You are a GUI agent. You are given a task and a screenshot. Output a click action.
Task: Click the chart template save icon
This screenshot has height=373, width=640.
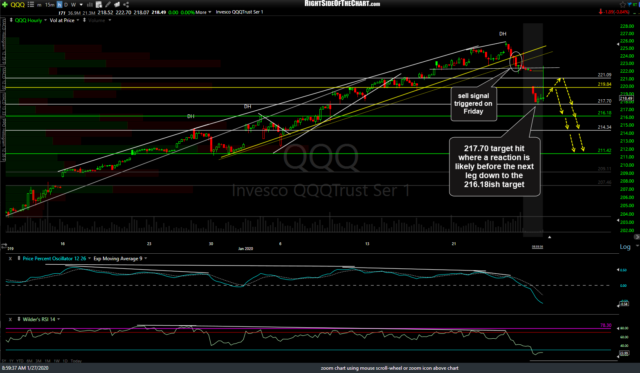(x=99, y=5)
